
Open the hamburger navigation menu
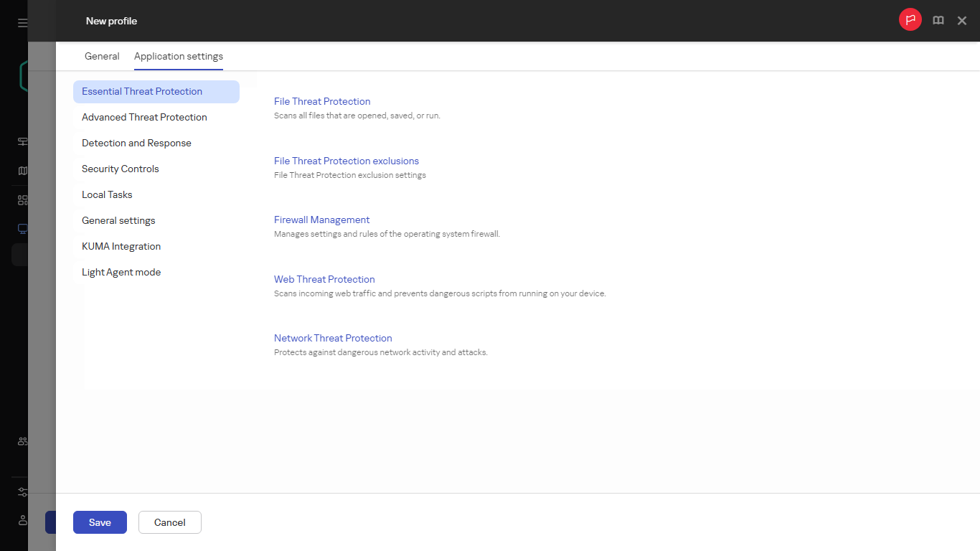click(22, 22)
